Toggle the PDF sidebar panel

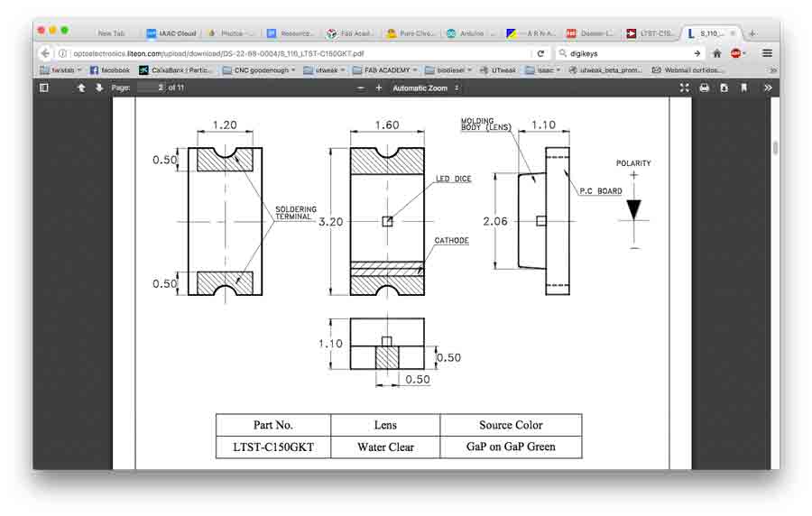[x=44, y=88]
